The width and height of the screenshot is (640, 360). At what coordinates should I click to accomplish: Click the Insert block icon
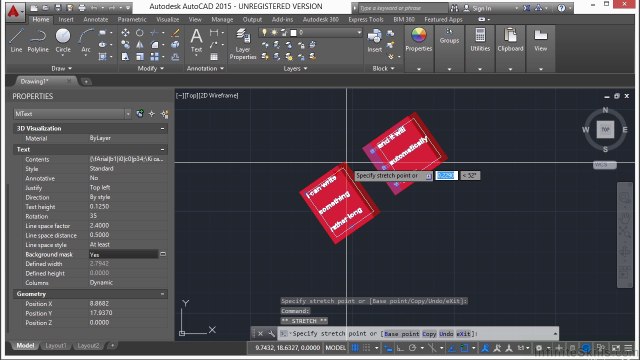[374, 40]
